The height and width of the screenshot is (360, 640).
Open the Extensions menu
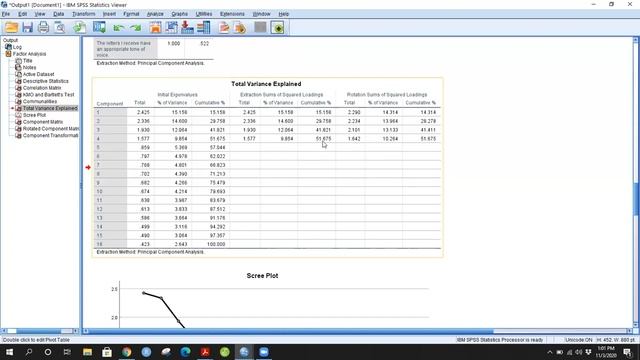click(x=232, y=14)
